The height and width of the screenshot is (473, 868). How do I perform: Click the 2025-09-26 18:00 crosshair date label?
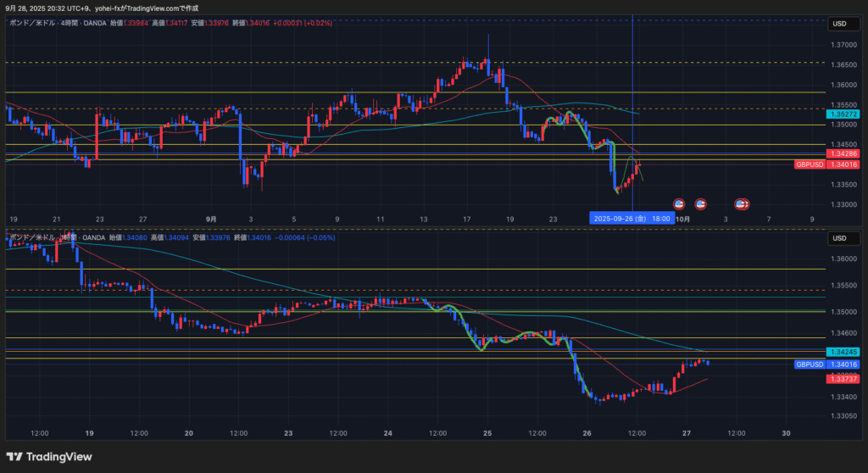(x=632, y=219)
